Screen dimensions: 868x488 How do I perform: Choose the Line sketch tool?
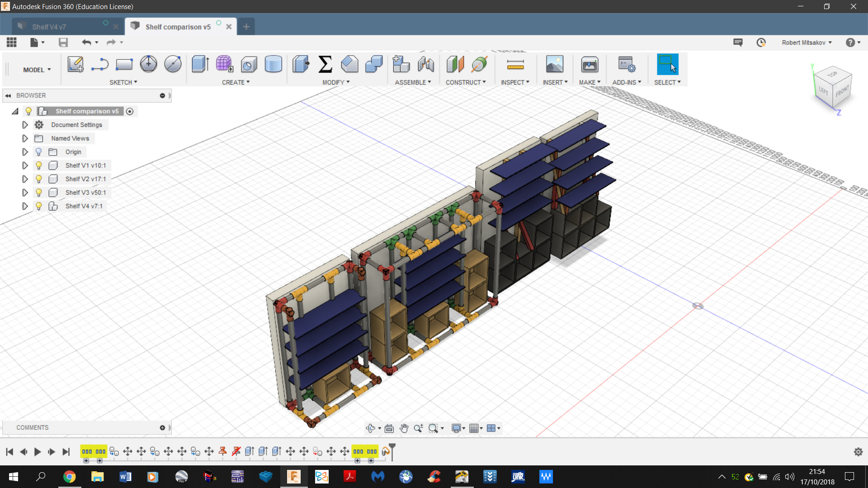99,64
